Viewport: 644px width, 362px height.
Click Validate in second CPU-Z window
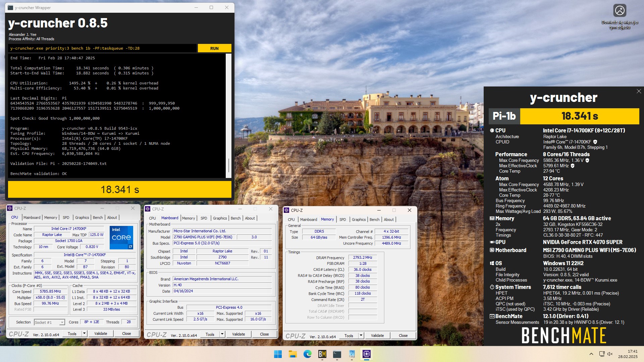238,334
